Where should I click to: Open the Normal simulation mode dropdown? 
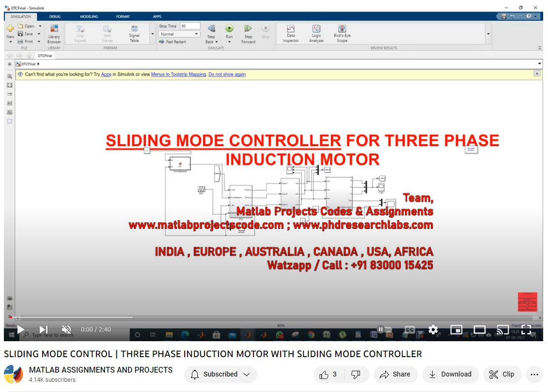[180, 34]
